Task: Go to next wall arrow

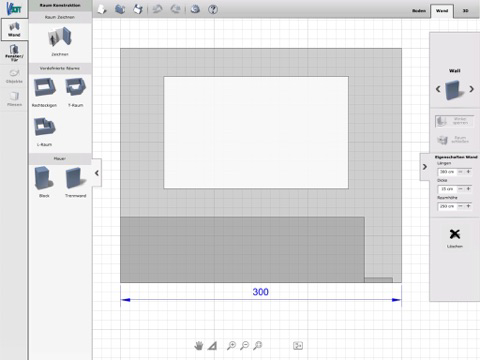Action: (471, 89)
